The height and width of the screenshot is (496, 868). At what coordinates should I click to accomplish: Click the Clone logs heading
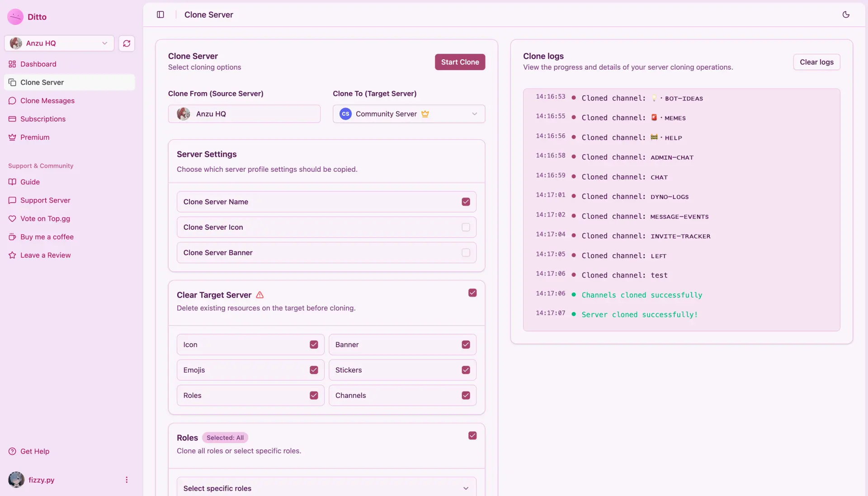coord(543,56)
